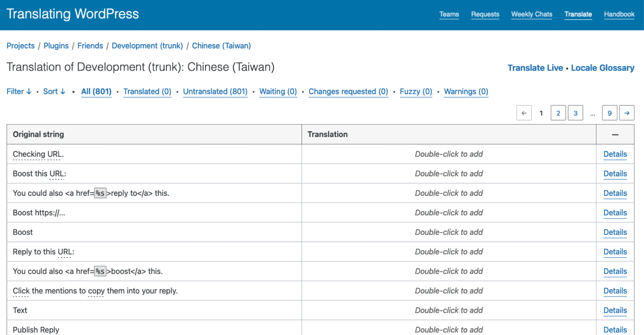
Task: Open Details for Checking URL. row
Action: 615,154
